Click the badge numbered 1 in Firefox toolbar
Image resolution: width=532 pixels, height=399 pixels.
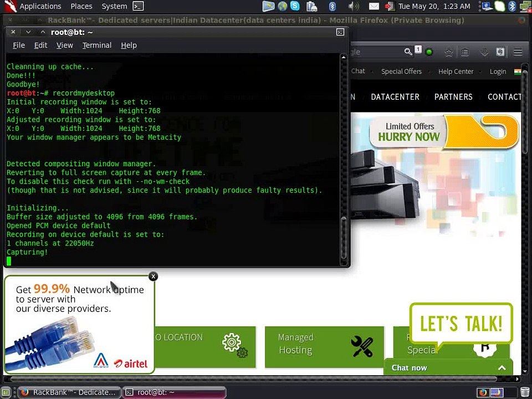(x=418, y=49)
